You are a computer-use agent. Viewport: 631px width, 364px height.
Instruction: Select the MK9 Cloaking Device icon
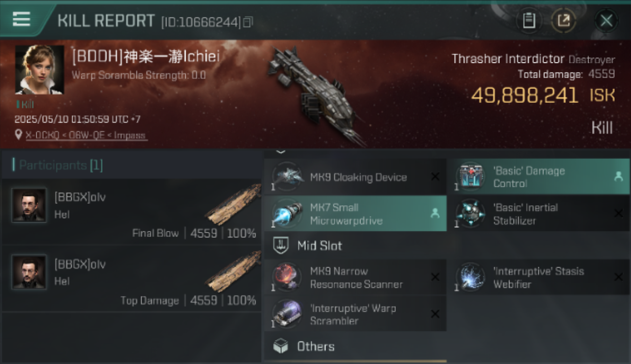pyautogui.click(x=287, y=177)
